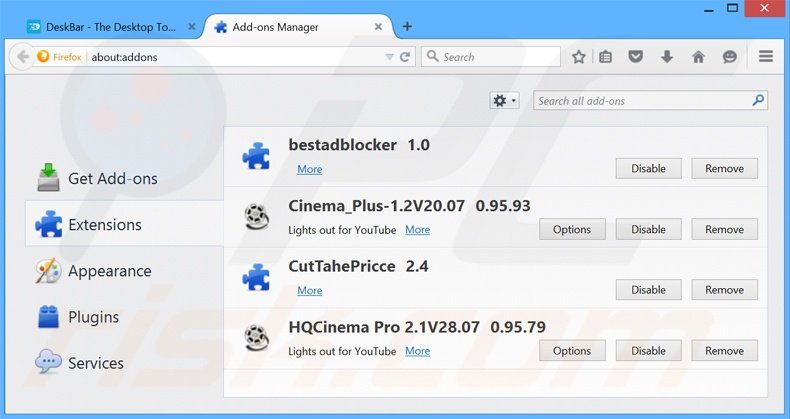This screenshot has height=419, width=790.
Task: Remove the bestadblocker extension
Action: click(x=724, y=169)
